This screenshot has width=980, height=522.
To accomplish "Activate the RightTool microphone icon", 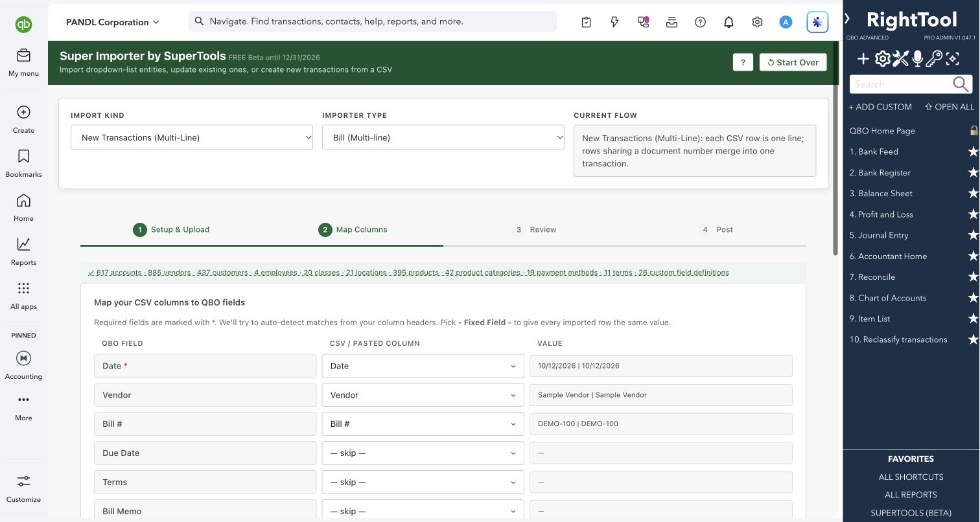I will pyautogui.click(x=917, y=60).
